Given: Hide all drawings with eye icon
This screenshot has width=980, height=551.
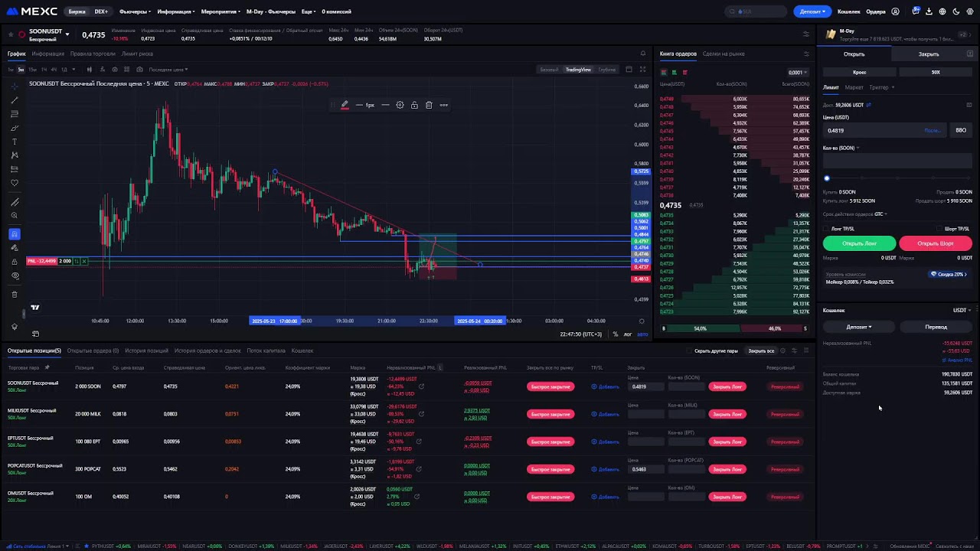Looking at the screenshot, I should tap(15, 275).
